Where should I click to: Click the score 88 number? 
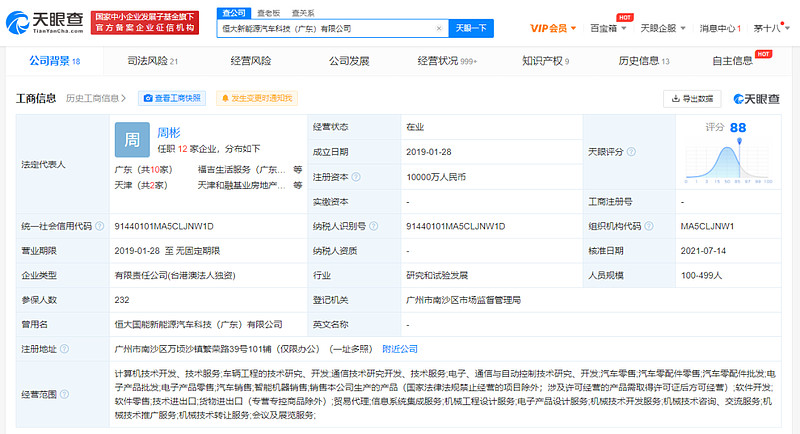click(738, 127)
